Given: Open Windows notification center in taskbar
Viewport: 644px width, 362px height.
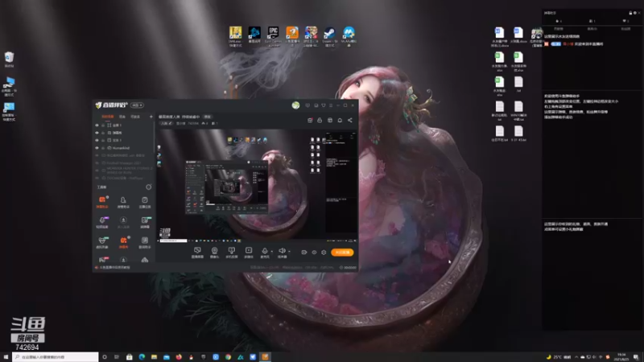Looking at the screenshot, I should pyautogui.click(x=636, y=357).
